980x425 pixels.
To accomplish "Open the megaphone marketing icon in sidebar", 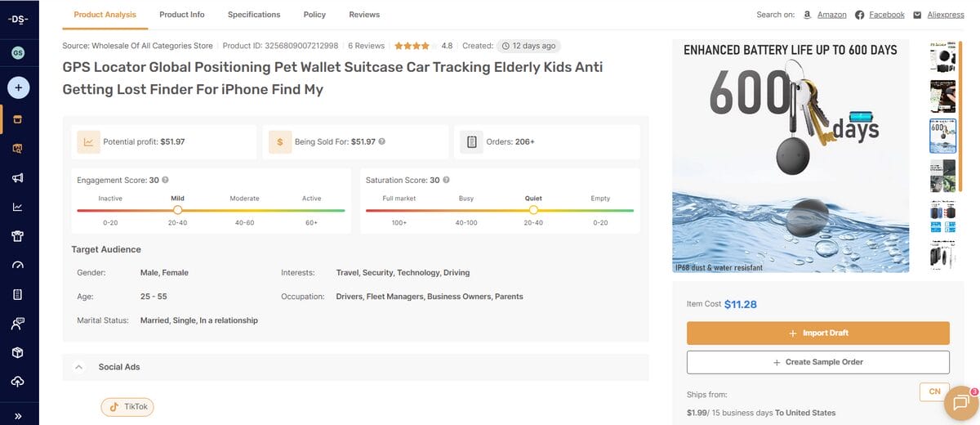I will 18,177.
